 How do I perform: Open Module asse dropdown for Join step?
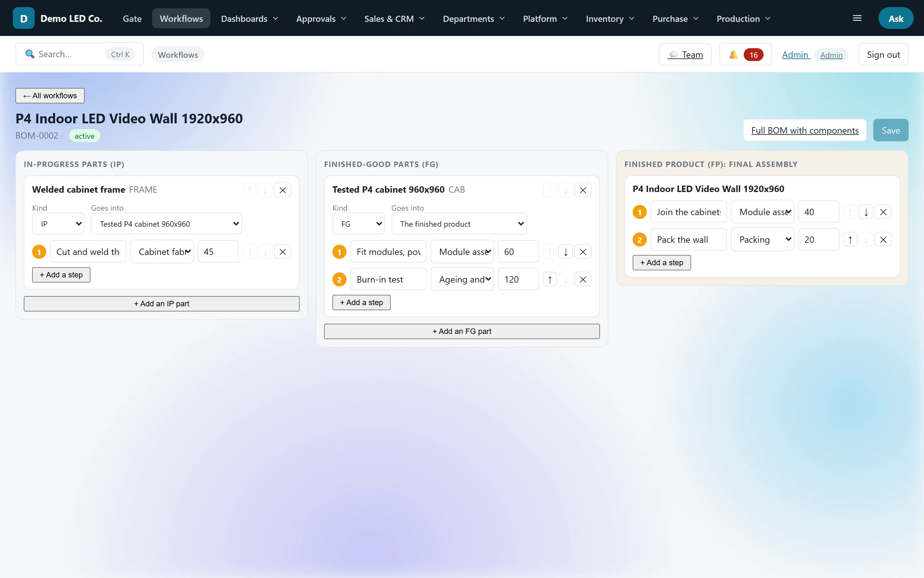pos(763,212)
